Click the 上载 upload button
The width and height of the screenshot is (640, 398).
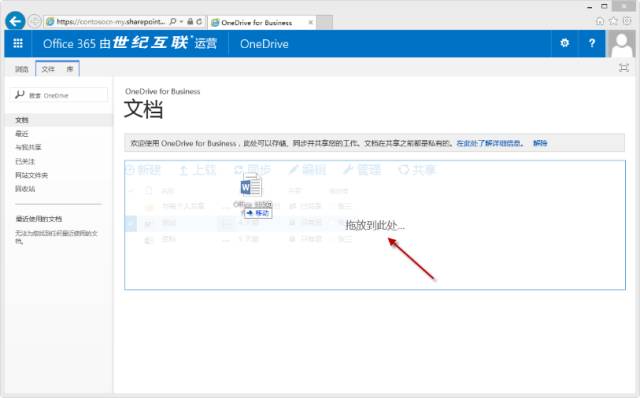198,170
